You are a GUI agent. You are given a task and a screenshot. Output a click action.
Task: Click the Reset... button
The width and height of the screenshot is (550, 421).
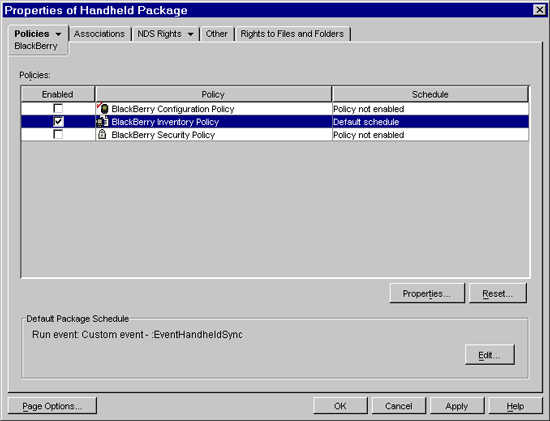tap(498, 293)
